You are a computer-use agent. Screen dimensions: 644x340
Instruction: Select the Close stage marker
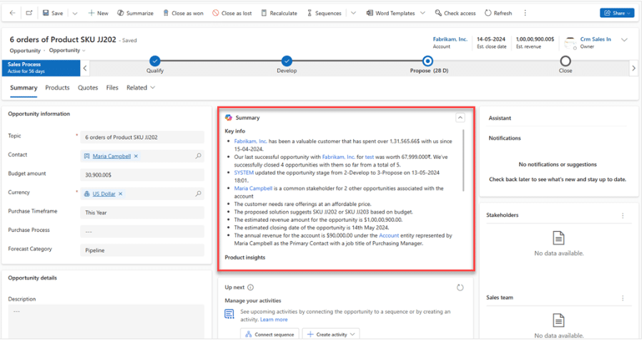click(565, 62)
